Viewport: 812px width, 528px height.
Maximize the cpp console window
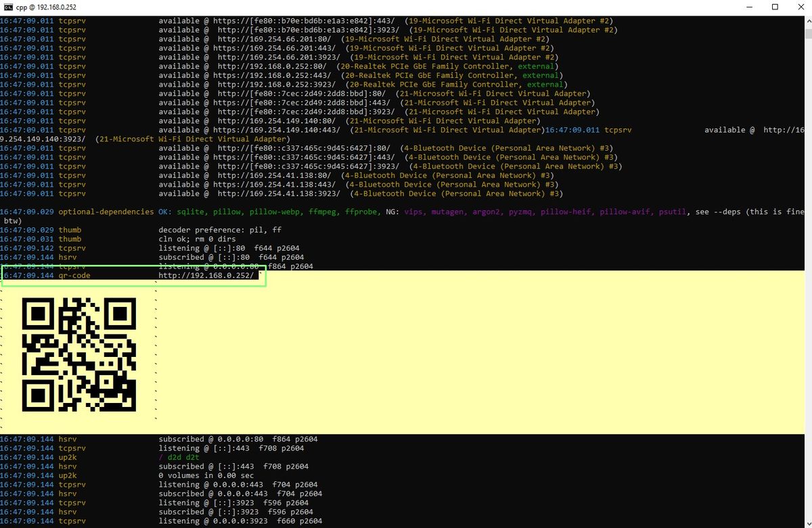click(775, 7)
